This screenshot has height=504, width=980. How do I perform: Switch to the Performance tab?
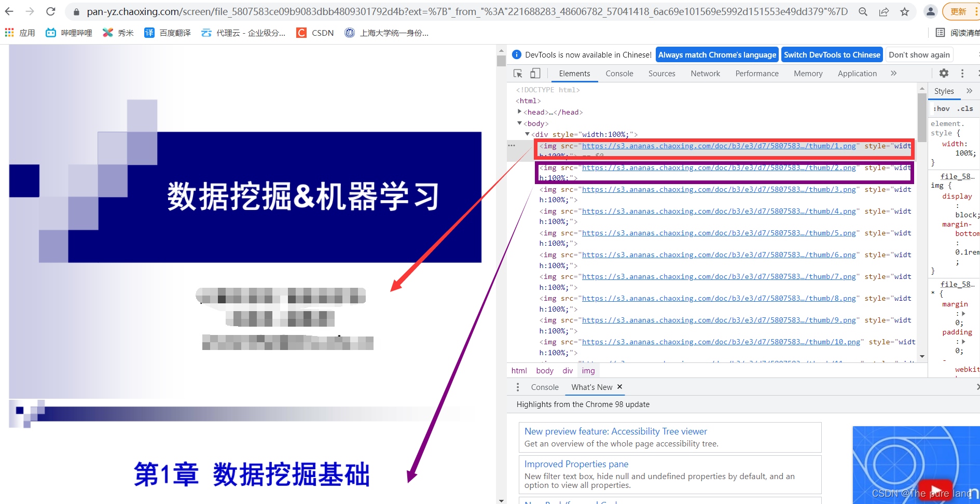pos(757,74)
